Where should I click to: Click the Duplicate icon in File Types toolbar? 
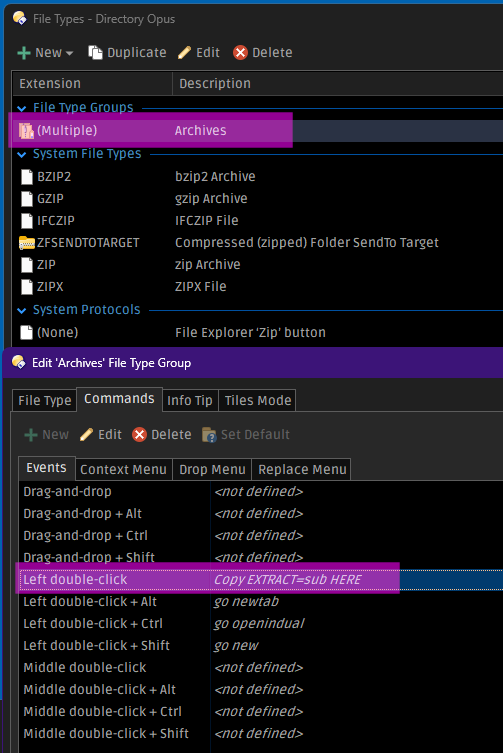[x=95, y=52]
